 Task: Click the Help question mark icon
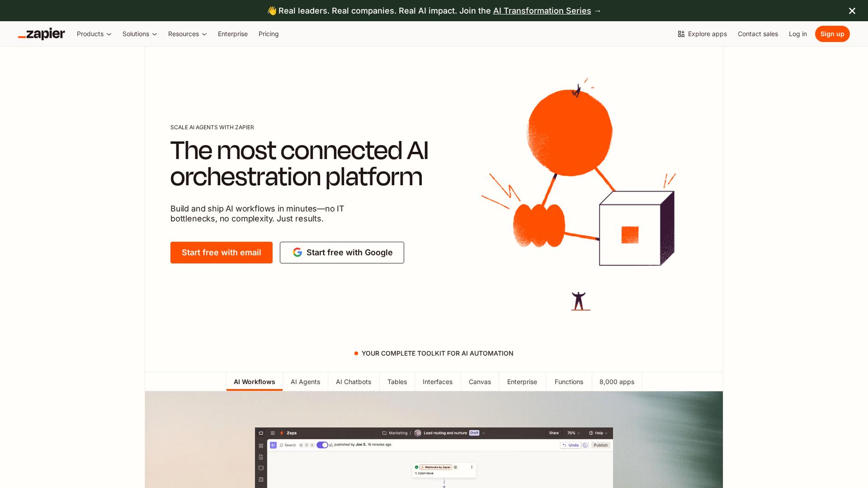591,433
